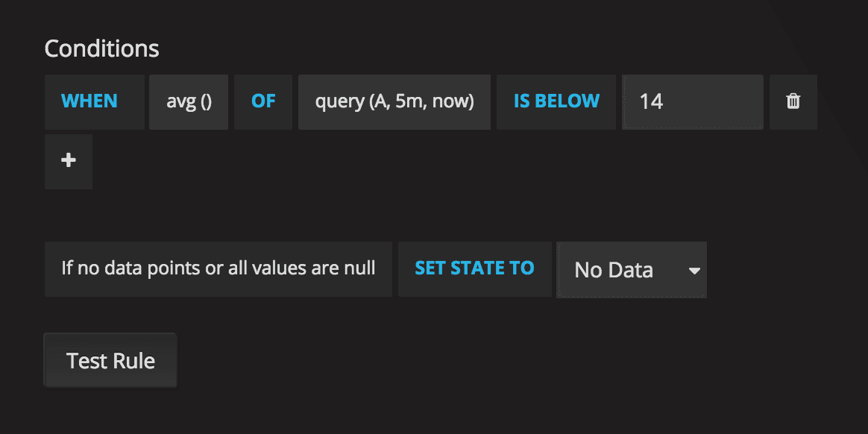Viewport: 868px width, 434px height.
Task: Click the Conditions section heading
Action: (101, 49)
